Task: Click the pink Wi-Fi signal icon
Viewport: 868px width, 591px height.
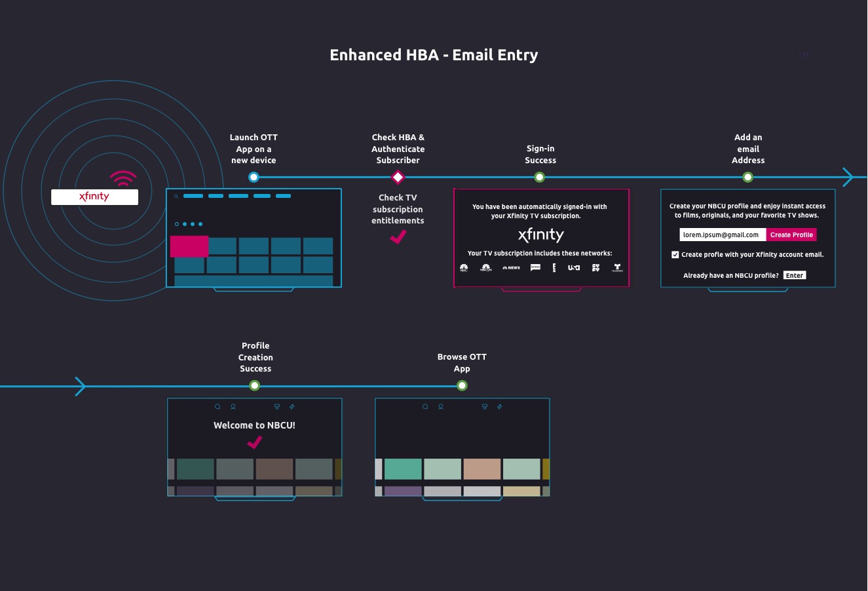Action: point(123,179)
